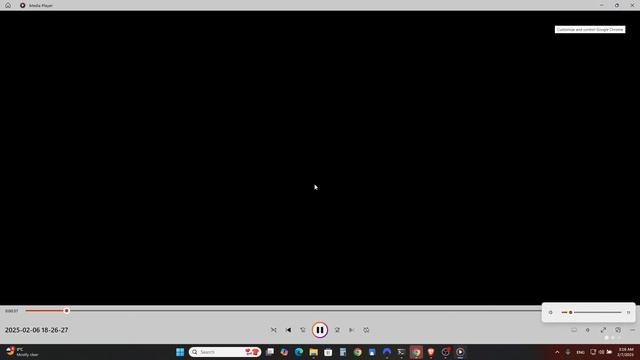Close the Media Player window
Image resolution: width=640 pixels, height=360 pixels.
[x=632, y=5]
